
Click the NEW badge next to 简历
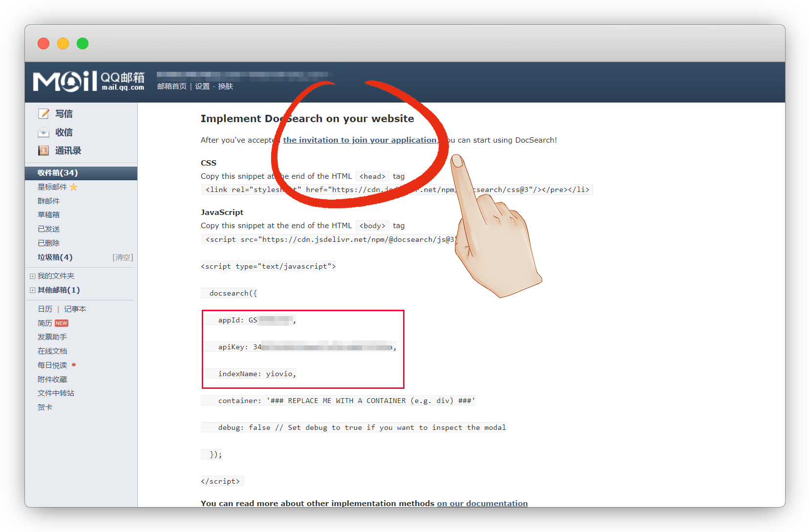tap(62, 323)
